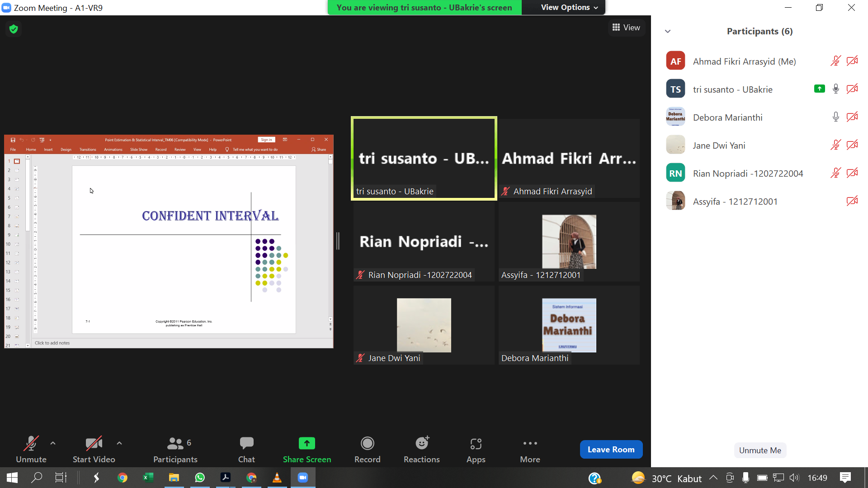868x488 pixels.
Task: Open the Insert tab in shared PowerPoint
Action: [48, 150]
